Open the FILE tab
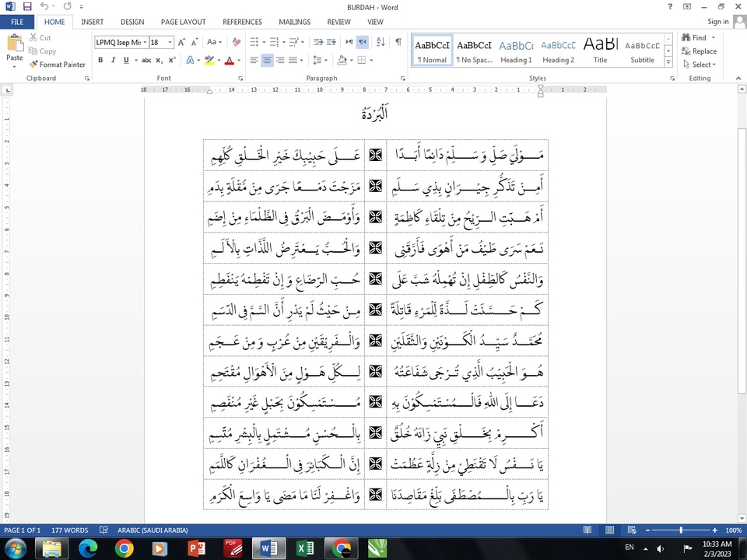747x560 pixels. point(17,22)
